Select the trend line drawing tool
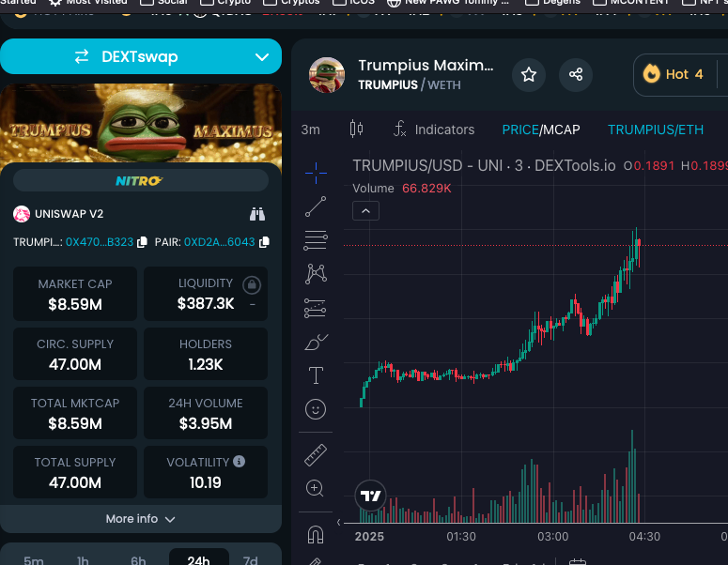 [x=316, y=206]
